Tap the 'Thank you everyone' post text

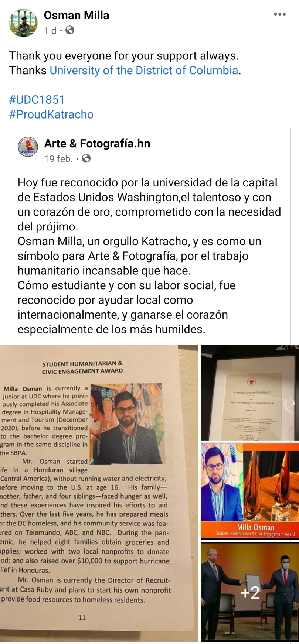(125, 63)
